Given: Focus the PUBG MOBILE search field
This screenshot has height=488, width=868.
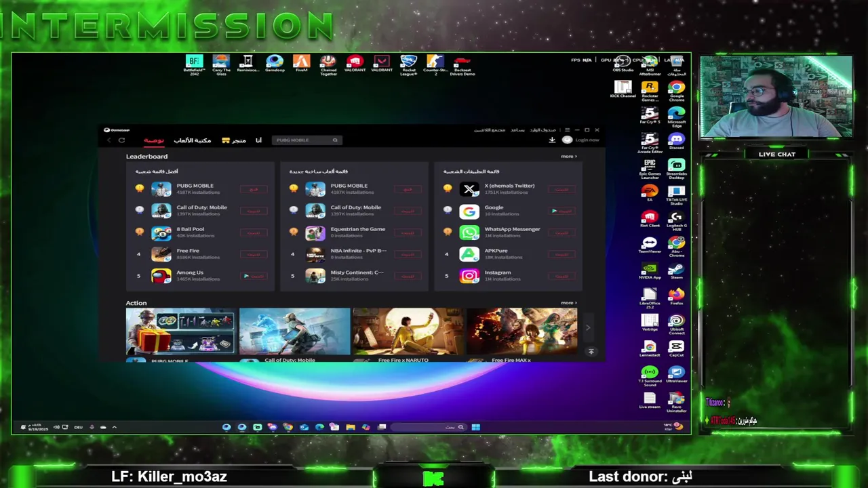Looking at the screenshot, I should 307,140.
